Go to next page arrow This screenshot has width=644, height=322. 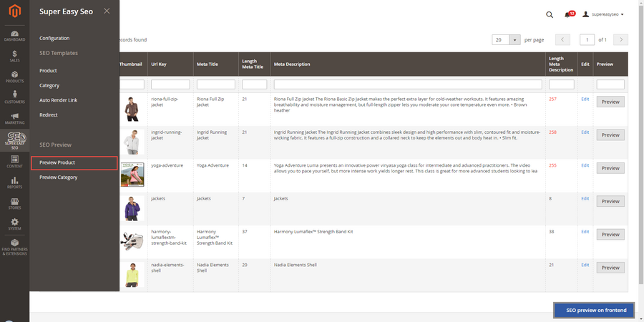tap(620, 40)
